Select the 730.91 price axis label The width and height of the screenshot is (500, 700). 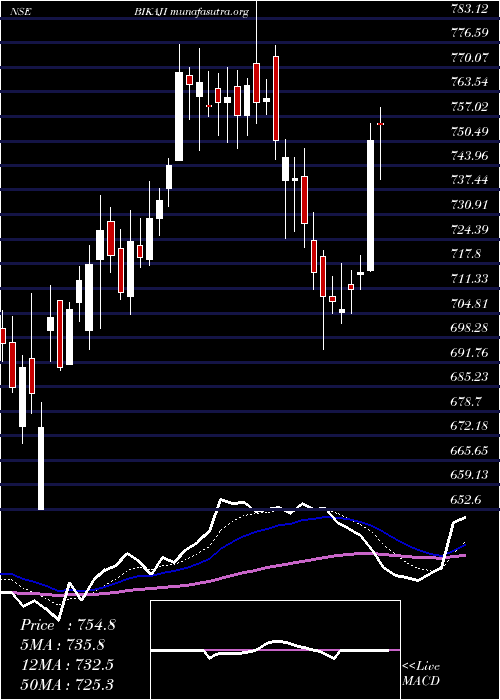(468, 205)
